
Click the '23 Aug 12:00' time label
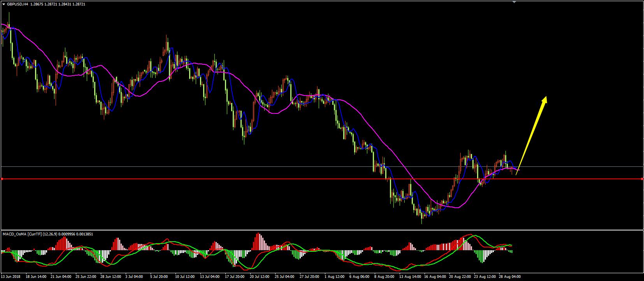tap(484, 276)
